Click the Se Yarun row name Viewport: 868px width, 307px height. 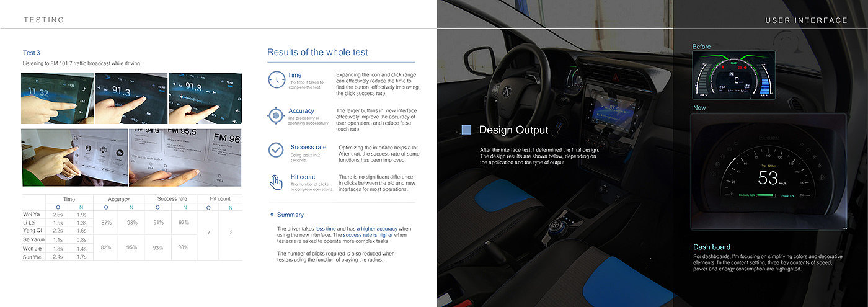[33, 239]
